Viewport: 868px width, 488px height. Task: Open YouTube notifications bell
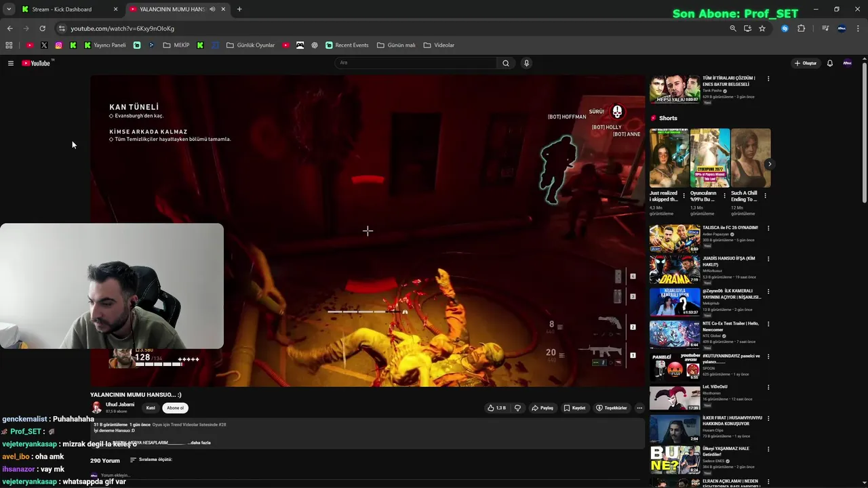tap(829, 63)
